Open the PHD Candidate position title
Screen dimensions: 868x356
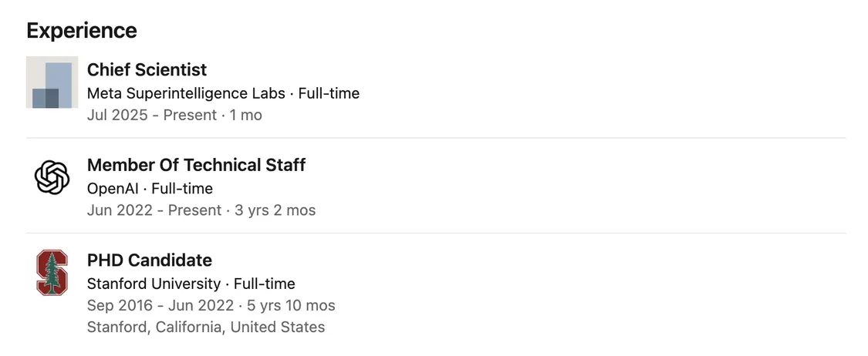click(x=150, y=260)
